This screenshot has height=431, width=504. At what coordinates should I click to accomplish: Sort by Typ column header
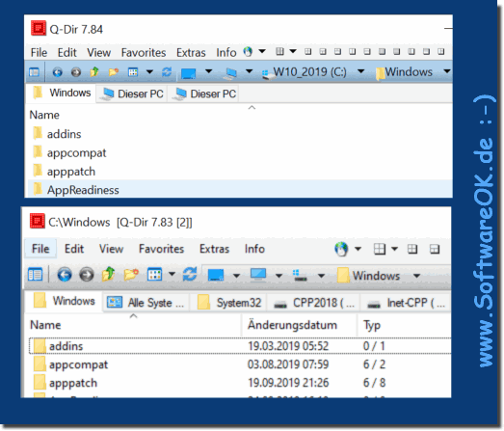(372, 325)
